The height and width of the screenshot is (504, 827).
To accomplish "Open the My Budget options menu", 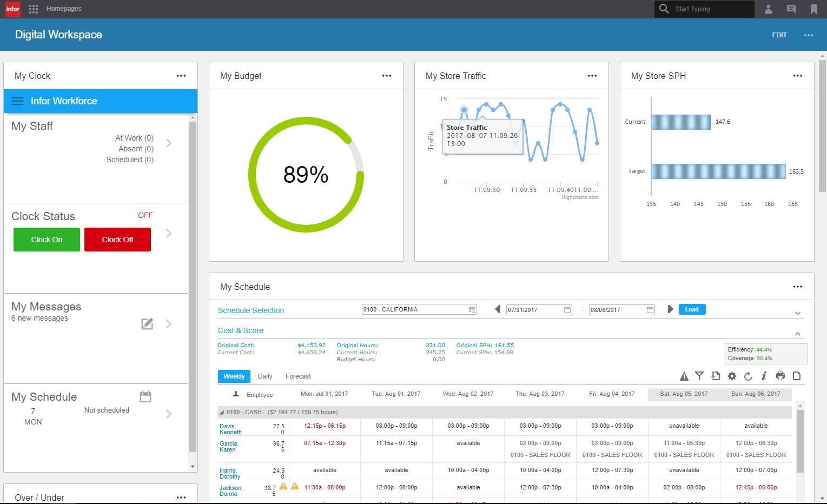I will [386, 76].
